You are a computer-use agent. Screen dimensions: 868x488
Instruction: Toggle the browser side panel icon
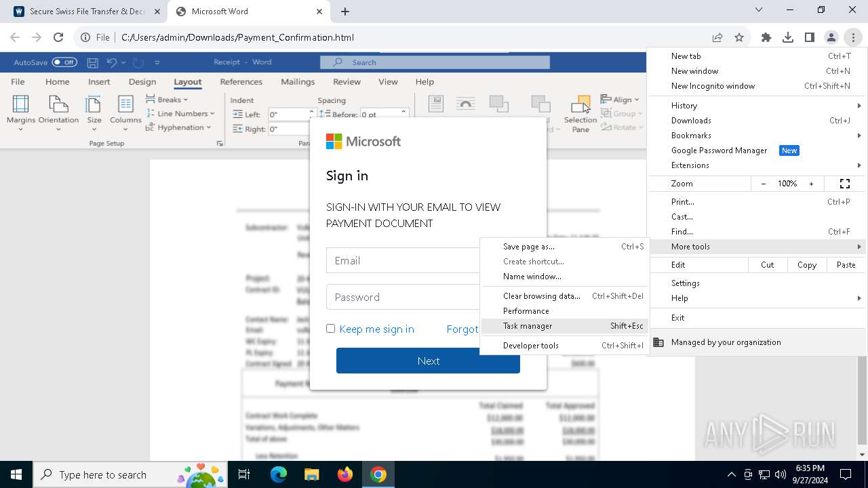pyautogui.click(x=810, y=37)
